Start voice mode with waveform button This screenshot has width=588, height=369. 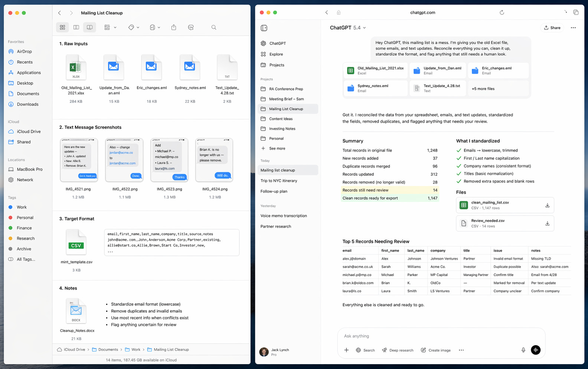[536, 350]
